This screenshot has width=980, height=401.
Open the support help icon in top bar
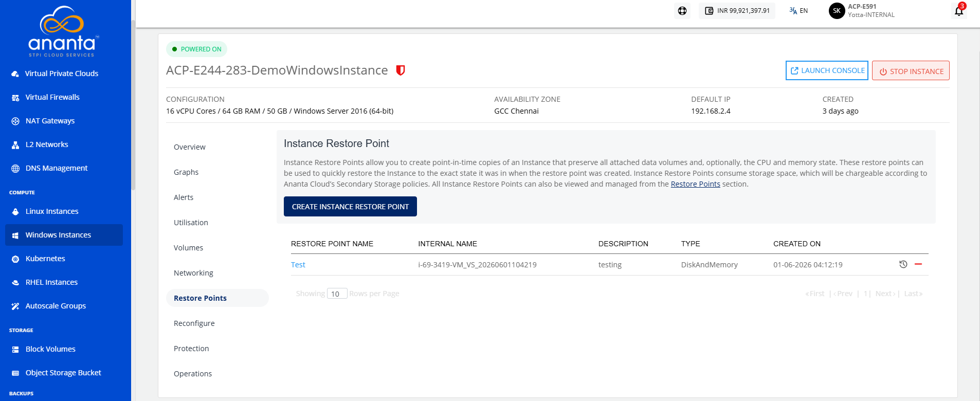point(682,11)
